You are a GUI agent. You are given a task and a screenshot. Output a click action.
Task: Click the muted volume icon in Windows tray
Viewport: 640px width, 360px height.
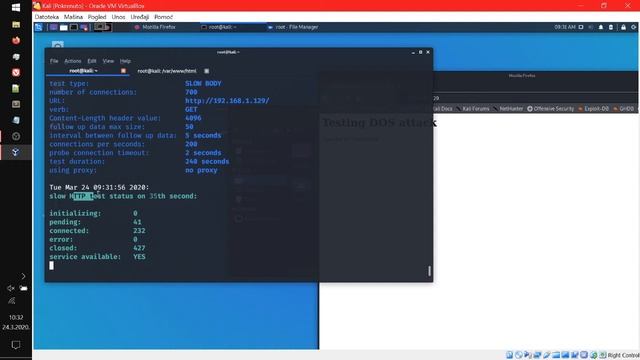pyautogui.click(x=11, y=288)
